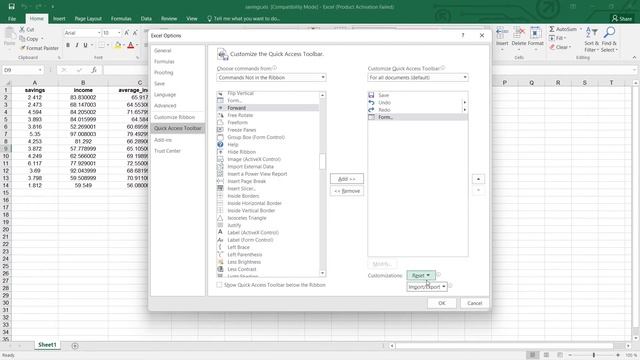
Task: Open dialog help with the question mark
Action: tap(463, 36)
